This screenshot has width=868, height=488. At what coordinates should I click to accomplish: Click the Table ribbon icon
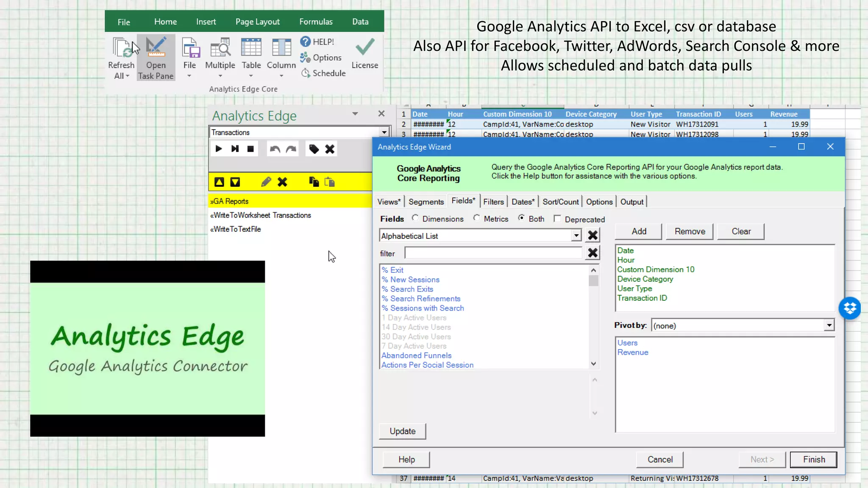point(251,47)
